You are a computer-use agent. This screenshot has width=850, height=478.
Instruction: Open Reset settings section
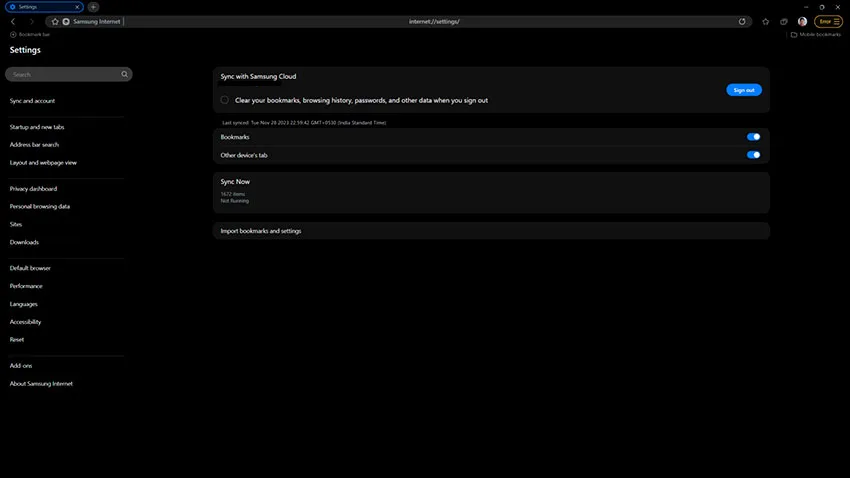coord(17,340)
